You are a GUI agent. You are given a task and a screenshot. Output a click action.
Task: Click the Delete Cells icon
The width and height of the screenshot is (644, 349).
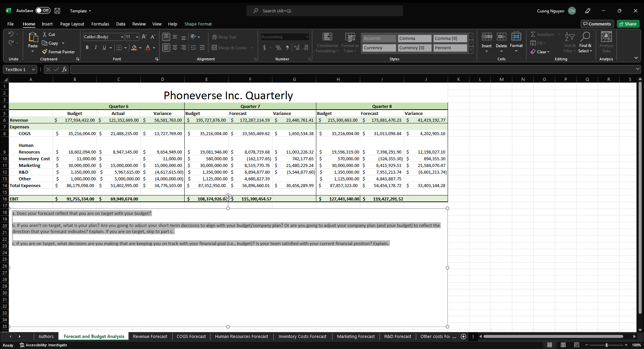(x=502, y=36)
